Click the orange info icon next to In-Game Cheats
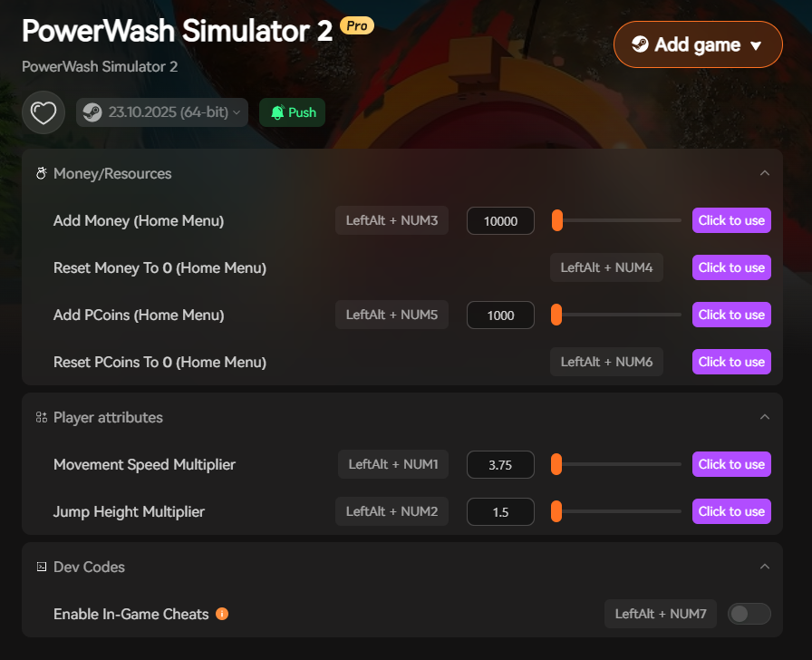This screenshot has height=660, width=812. [x=222, y=614]
